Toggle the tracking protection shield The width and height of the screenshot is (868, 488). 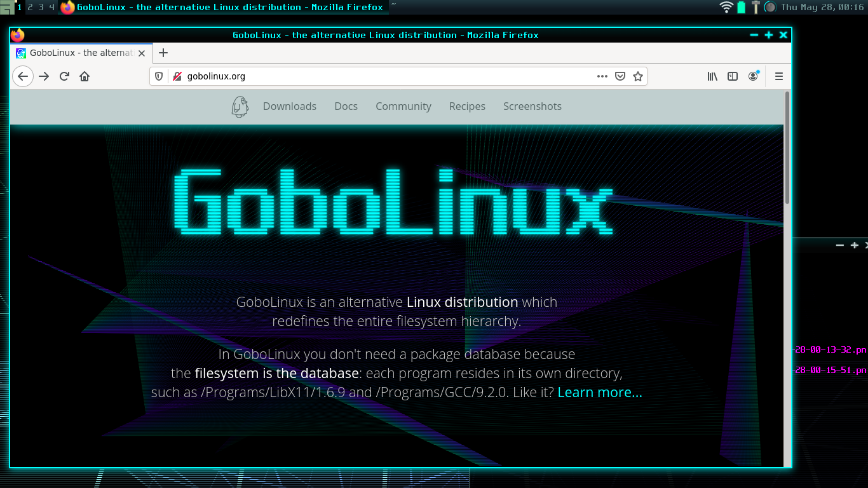(158, 76)
